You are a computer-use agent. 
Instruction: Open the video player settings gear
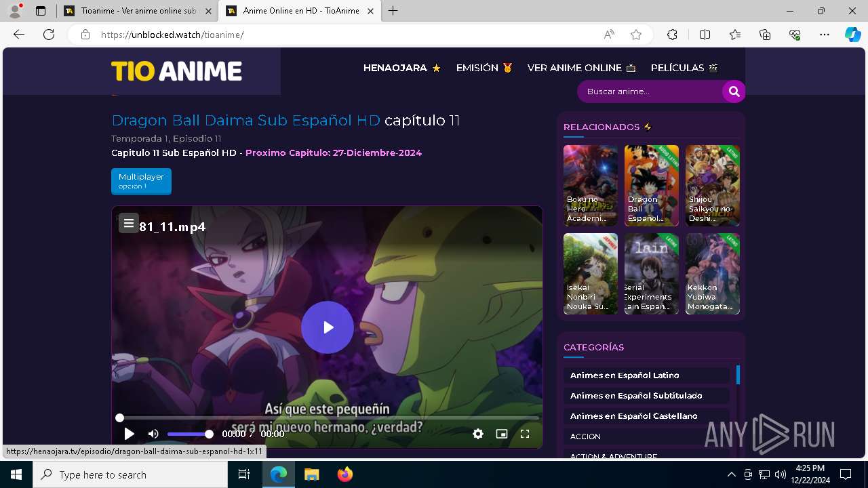pyautogui.click(x=478, y=434)
